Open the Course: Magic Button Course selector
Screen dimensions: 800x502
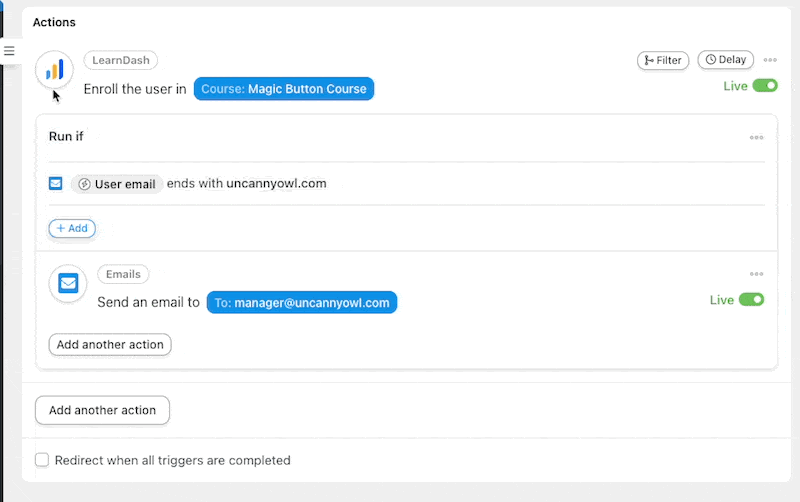(x=284, y=89)
